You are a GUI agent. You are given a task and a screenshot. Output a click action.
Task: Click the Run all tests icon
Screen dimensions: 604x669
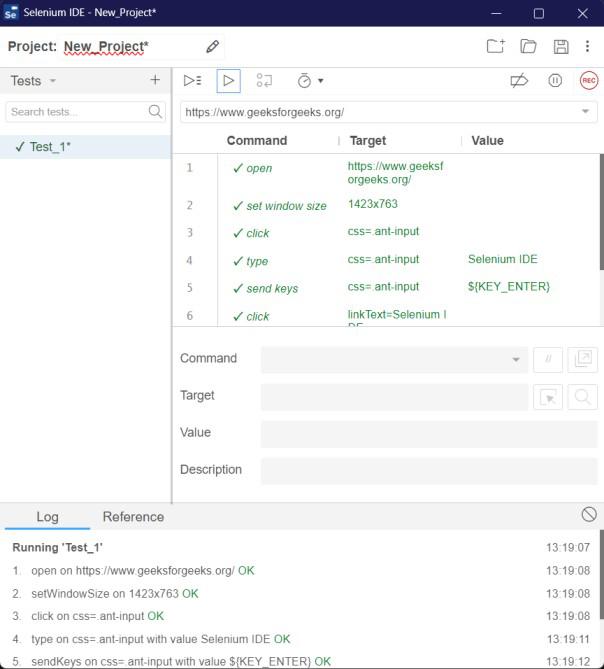point(192,81)
